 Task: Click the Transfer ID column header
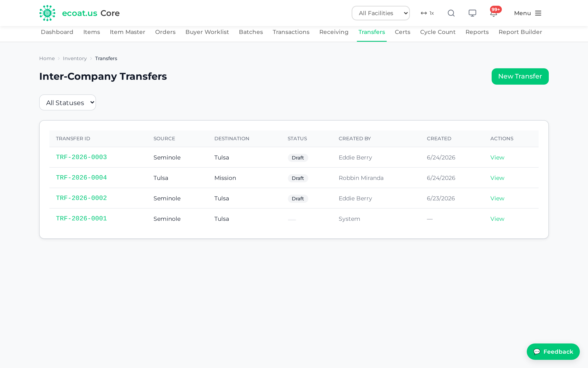(73, 138)
